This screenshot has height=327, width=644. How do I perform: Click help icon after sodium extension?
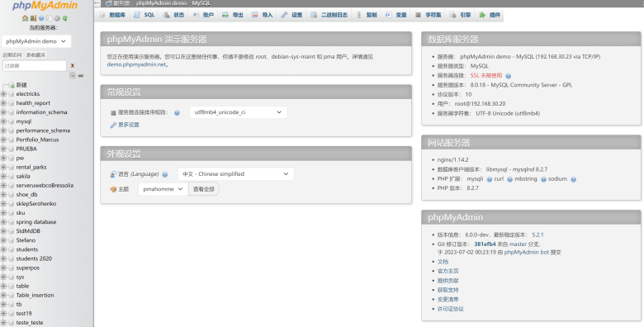(x=573, y=179)
